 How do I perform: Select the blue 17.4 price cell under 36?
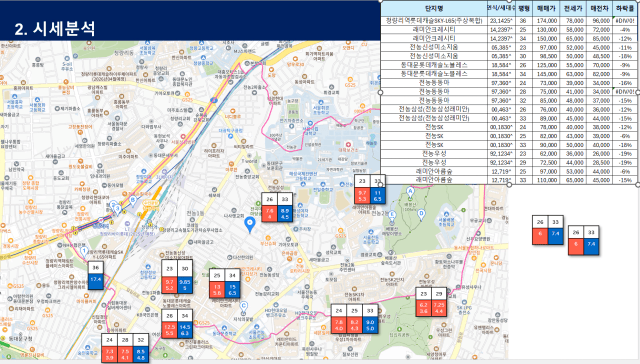(x=96, y=282)
